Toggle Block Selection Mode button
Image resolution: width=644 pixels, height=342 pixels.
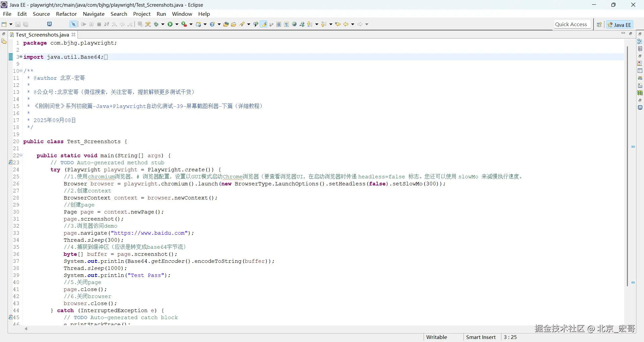[279, 24]
